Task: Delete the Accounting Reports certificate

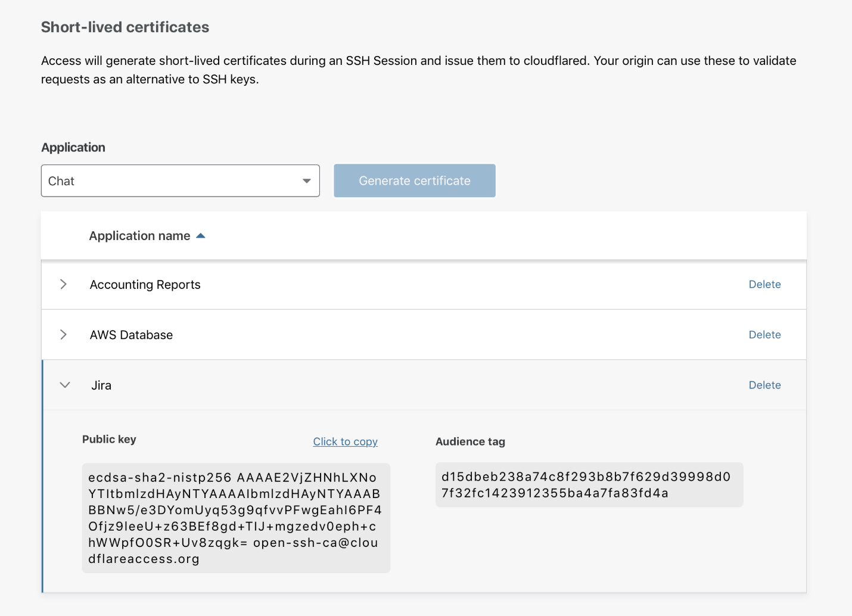Action: (764, 284)
